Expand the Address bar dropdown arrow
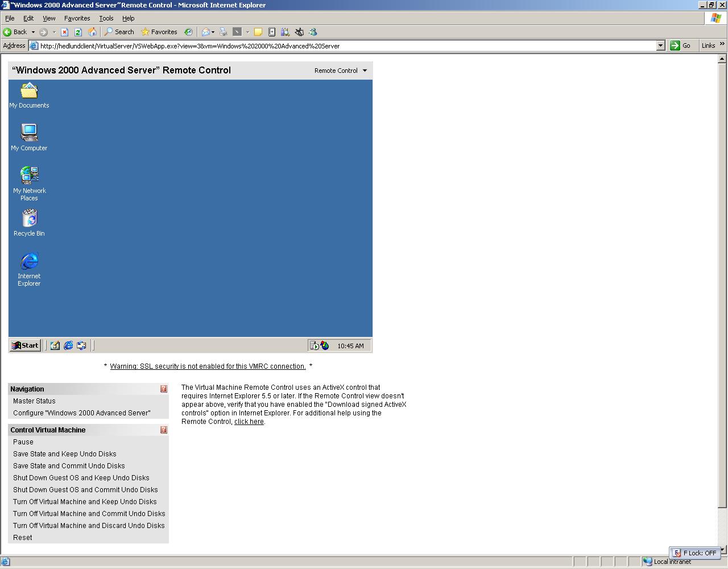 660,46
